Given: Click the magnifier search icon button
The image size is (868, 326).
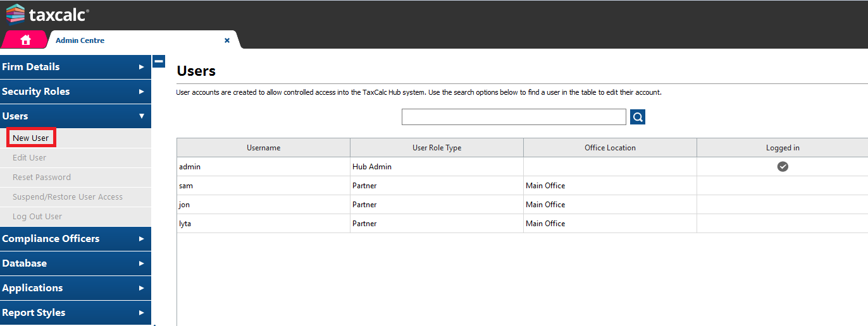Looking at the screenshot, I should point(638,117).
